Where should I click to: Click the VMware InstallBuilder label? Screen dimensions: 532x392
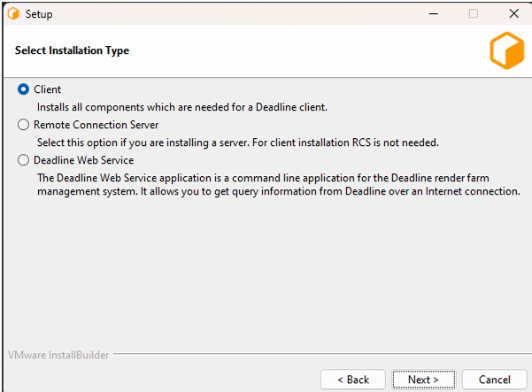tap(58, 355)
